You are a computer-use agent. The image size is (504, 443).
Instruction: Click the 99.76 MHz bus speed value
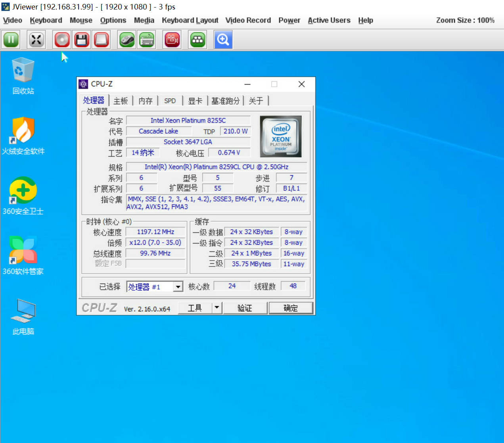click(155, 253)
